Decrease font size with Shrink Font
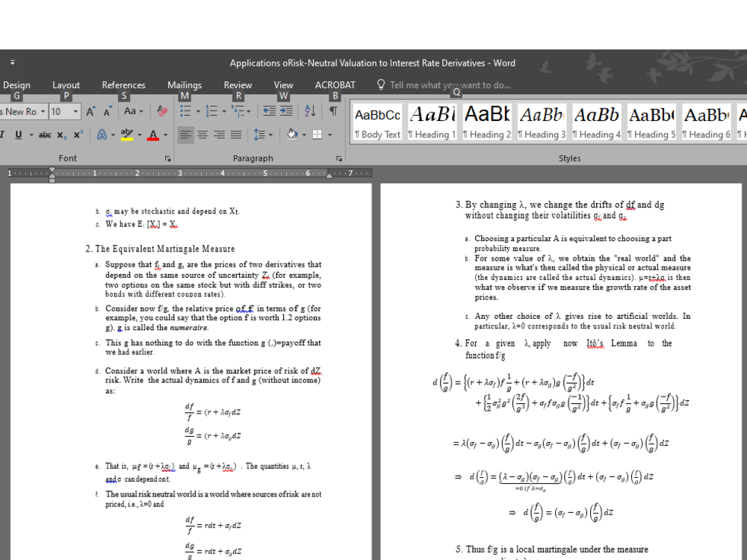Screen dimensions: 747x560 click(x=108, y=111)
